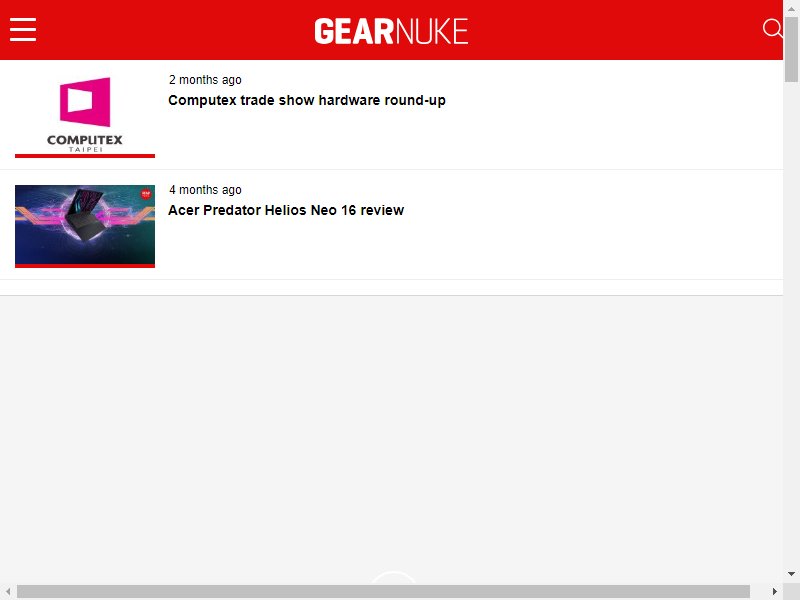Click the horizontal scrollbar right arrow
The height and width of the screenshot is (600, 800).
(775, 591)
